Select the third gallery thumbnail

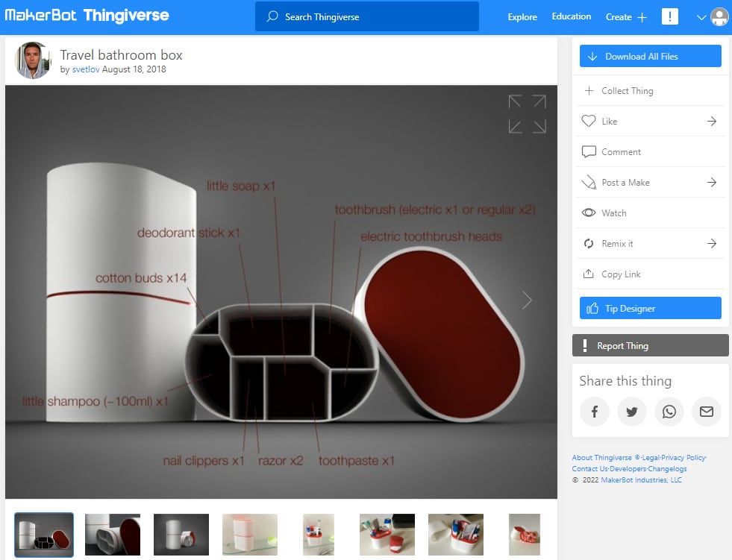(x=181, y=535)
